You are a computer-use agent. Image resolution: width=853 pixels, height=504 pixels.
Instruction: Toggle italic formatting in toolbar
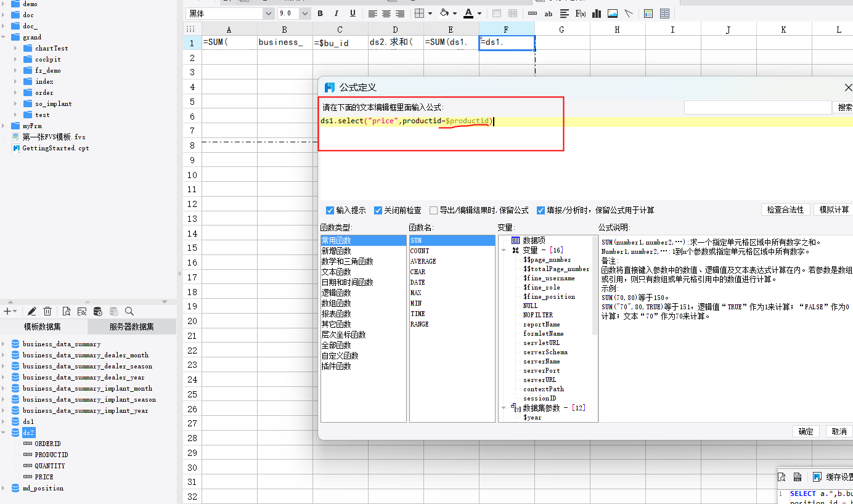[x=336, y=14]
